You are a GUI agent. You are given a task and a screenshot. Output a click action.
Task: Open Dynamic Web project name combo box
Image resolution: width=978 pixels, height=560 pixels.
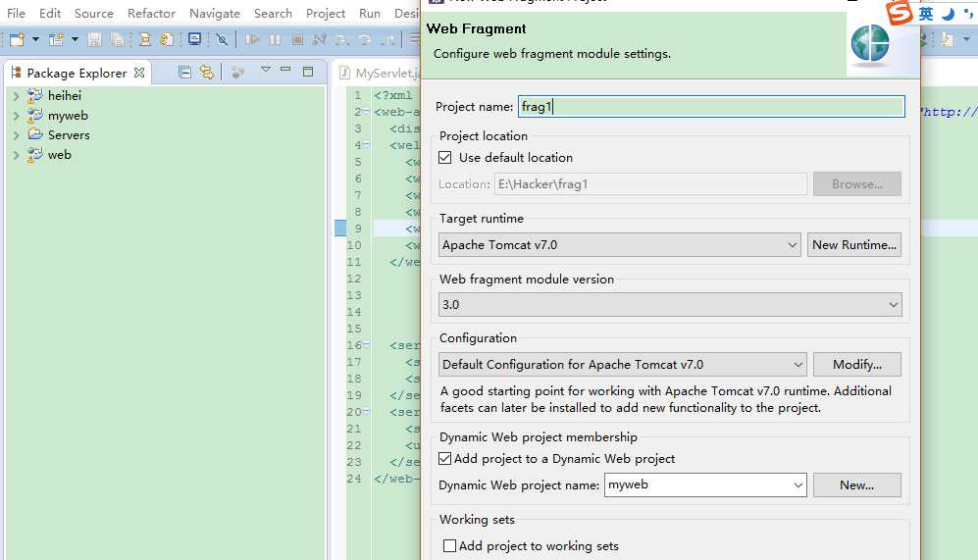coord(705,485)
